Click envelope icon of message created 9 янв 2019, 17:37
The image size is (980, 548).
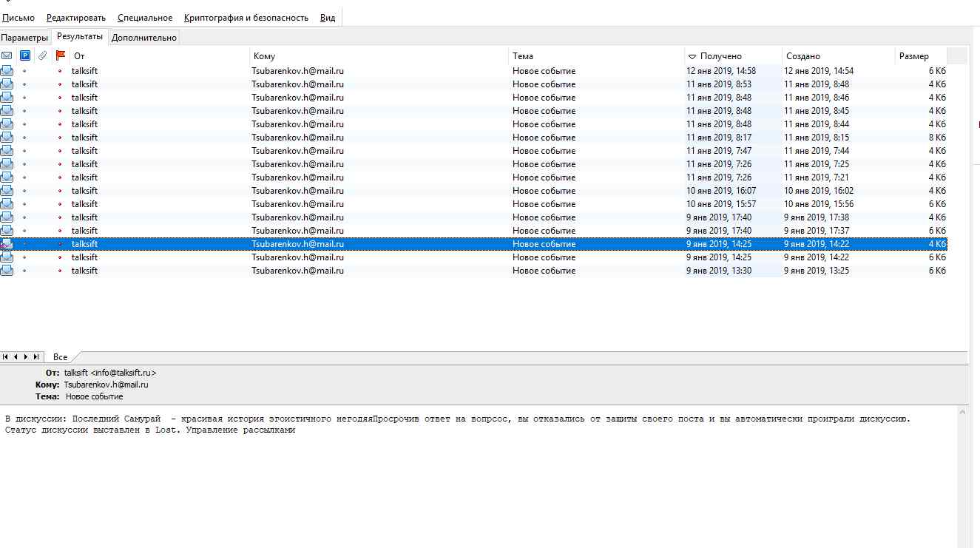coord(7,231)
